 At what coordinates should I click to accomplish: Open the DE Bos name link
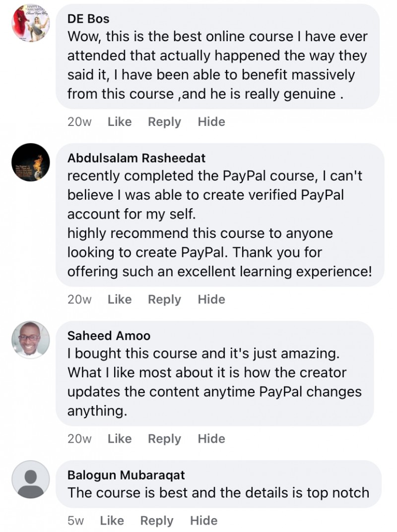(88, 19)
